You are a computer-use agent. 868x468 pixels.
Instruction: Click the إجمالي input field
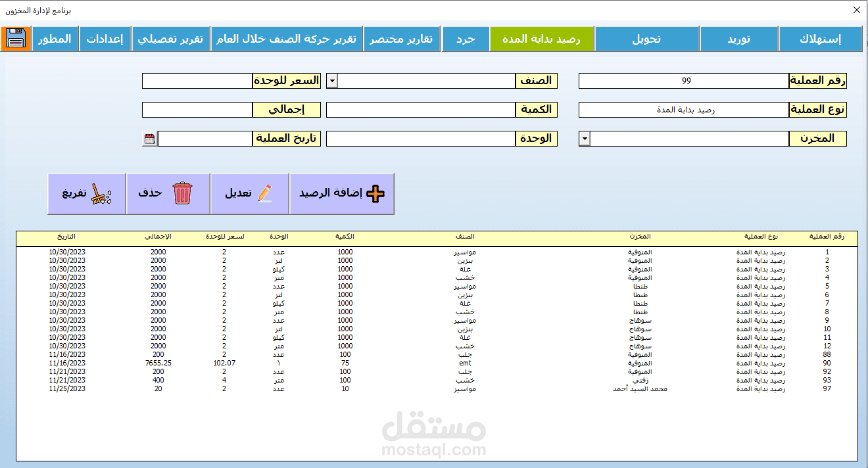coord(197,110)
